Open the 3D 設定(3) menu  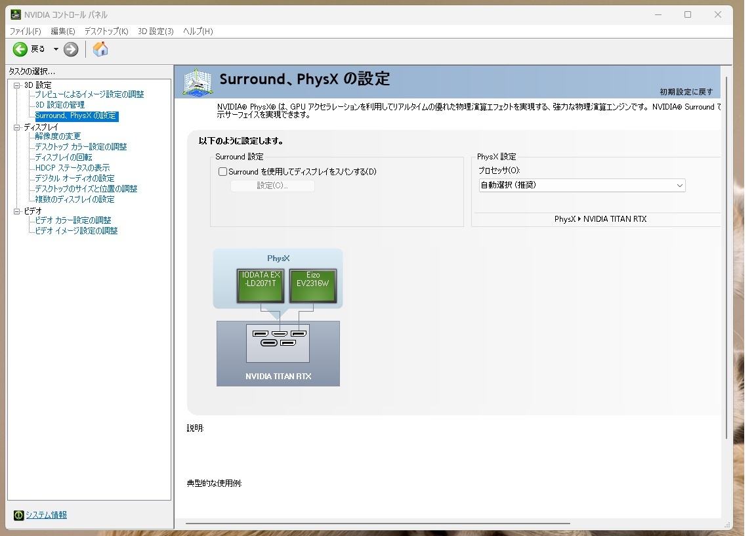[x=156, y=31]
